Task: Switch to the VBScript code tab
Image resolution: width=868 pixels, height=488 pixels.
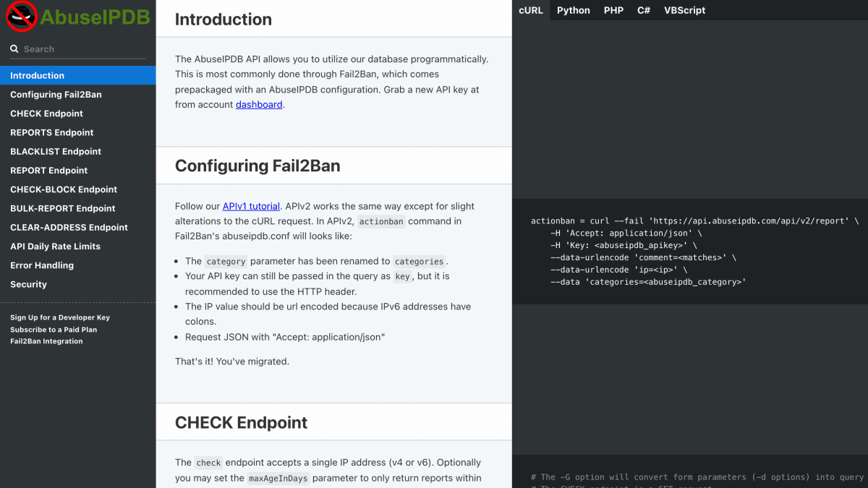Action: pos(685,10)
